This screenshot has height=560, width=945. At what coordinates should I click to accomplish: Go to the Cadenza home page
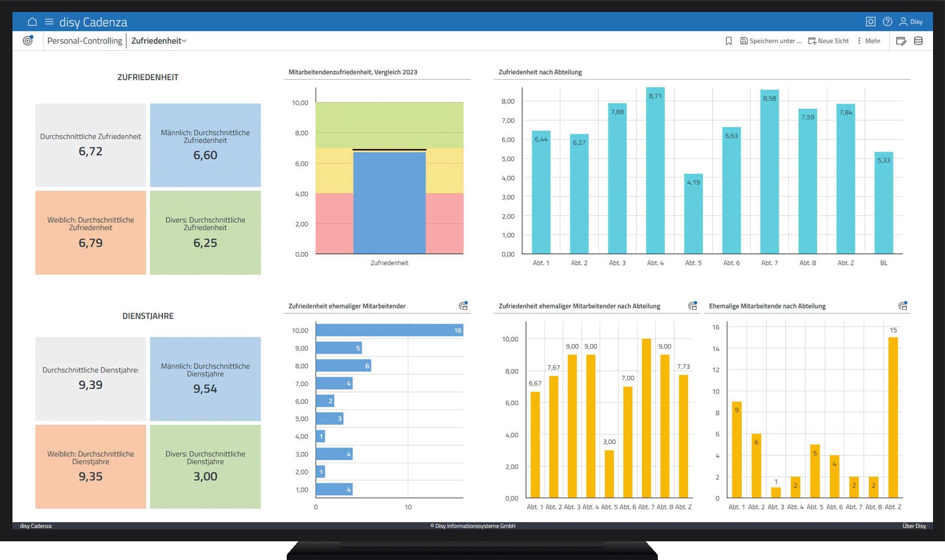coord(32,22)
